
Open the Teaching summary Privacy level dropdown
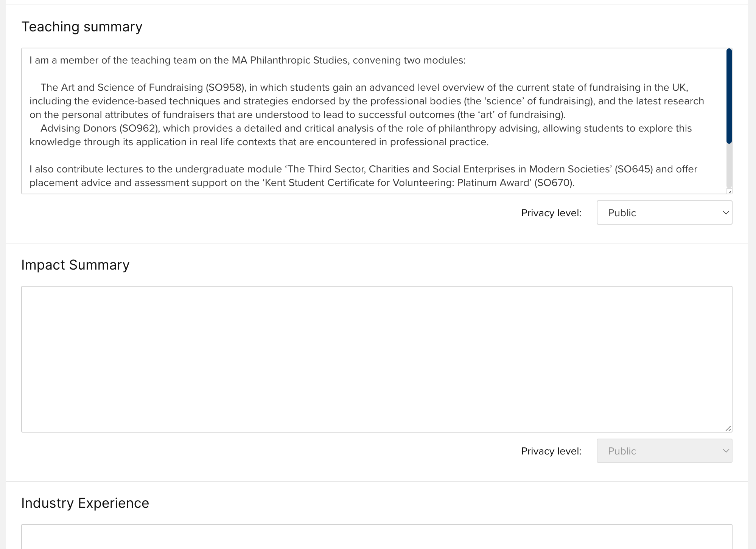664,213
